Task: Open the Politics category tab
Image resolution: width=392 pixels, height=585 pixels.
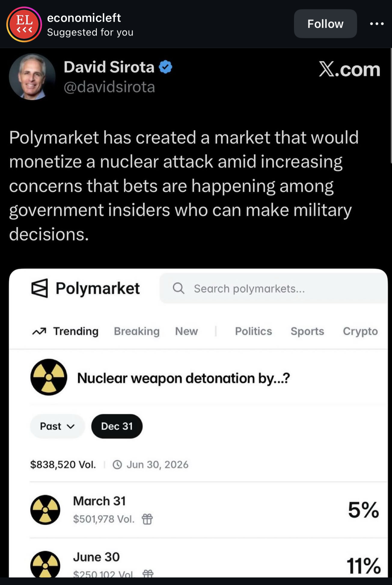Action: click(x=253, y=331)
